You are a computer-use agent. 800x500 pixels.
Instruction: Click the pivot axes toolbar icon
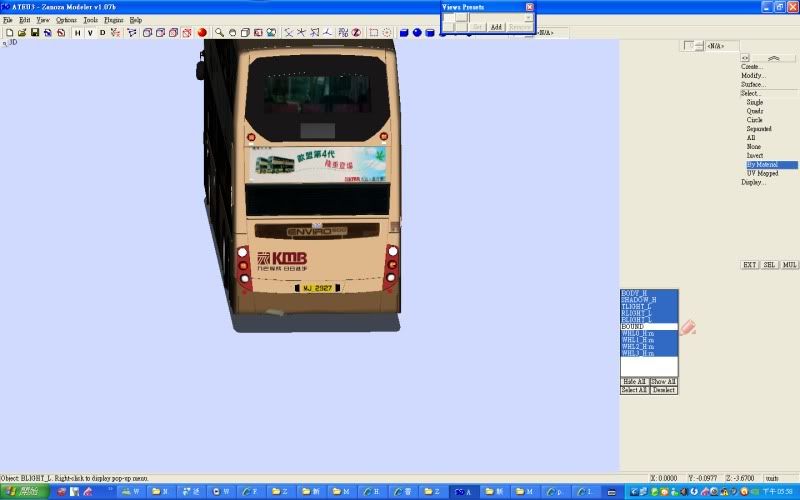pos(115,33)
